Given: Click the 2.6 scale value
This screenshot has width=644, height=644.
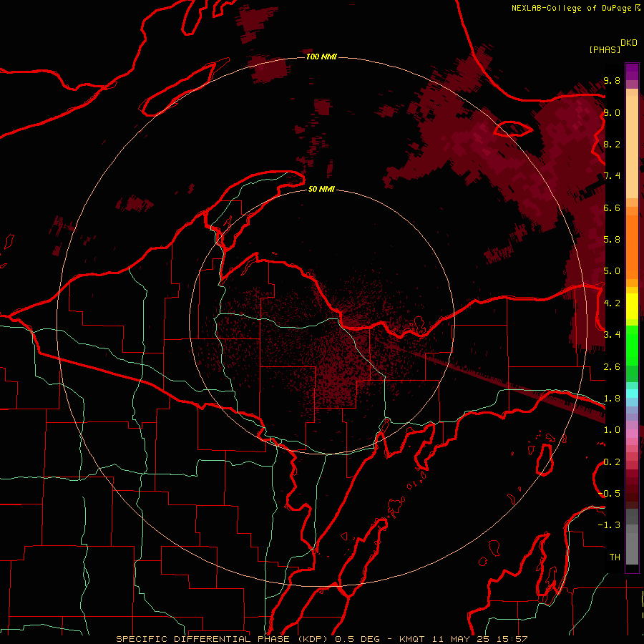Looking at the screenshot, I should click(x=612, y=367).
